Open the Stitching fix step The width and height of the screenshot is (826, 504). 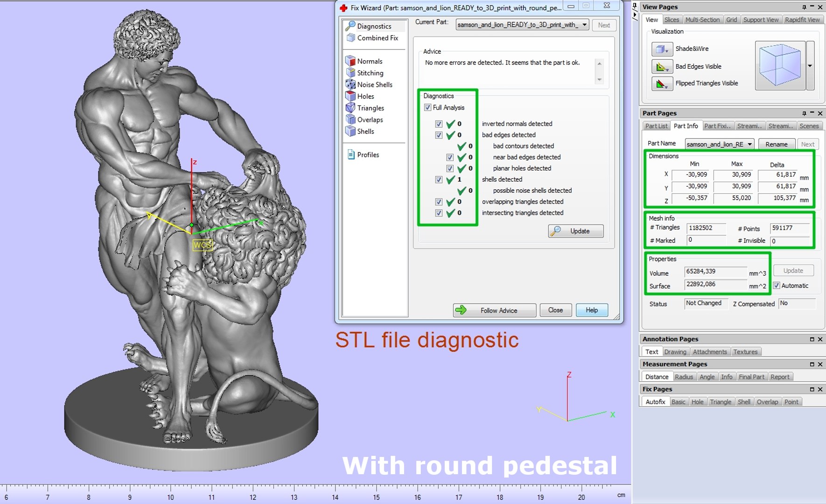point(370,73)
